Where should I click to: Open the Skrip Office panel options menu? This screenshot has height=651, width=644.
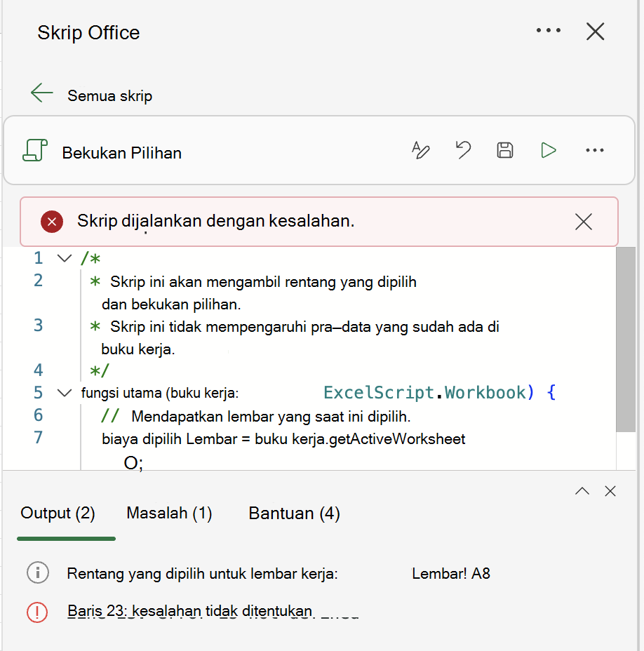click(548, 30)
